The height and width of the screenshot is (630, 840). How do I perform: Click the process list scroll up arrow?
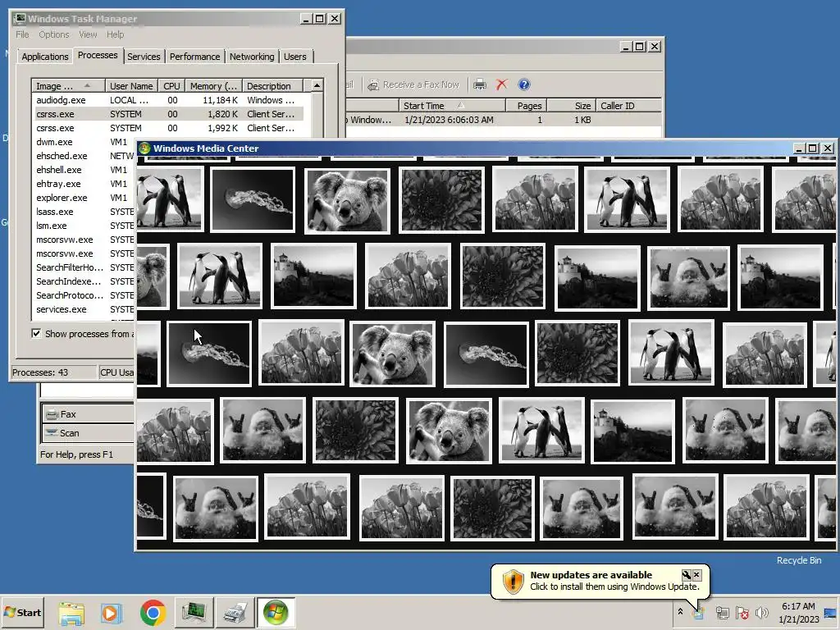click(x=317, y=85)
